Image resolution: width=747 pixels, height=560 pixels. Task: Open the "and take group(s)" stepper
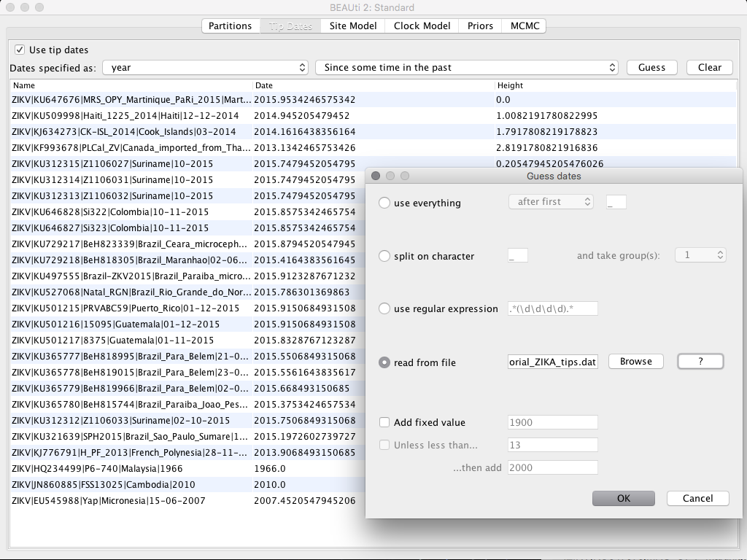pos(700,255)
